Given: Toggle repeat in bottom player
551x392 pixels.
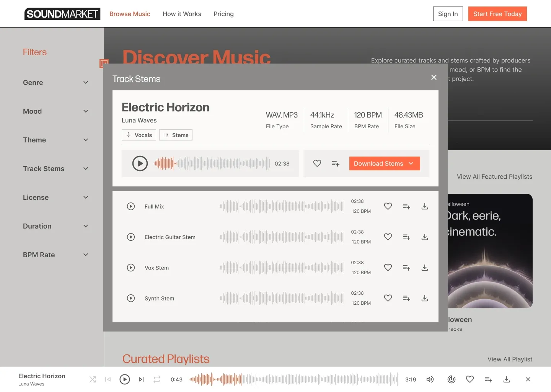Looking at the screenshot, I should point(157,379).
